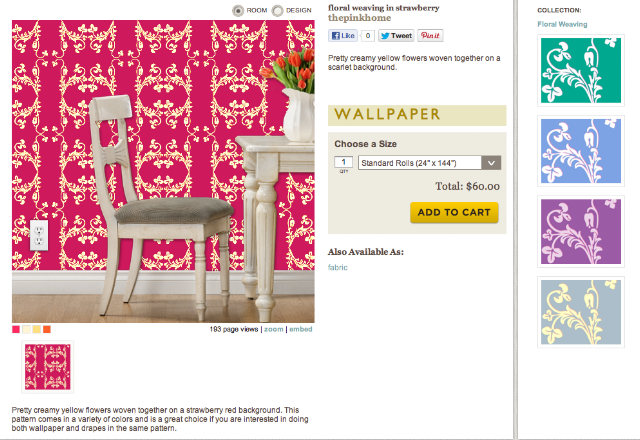Open the blue Floral Weaving design thumbnail
The width and height of the screenshot is (640, 440).
point(581,151)
